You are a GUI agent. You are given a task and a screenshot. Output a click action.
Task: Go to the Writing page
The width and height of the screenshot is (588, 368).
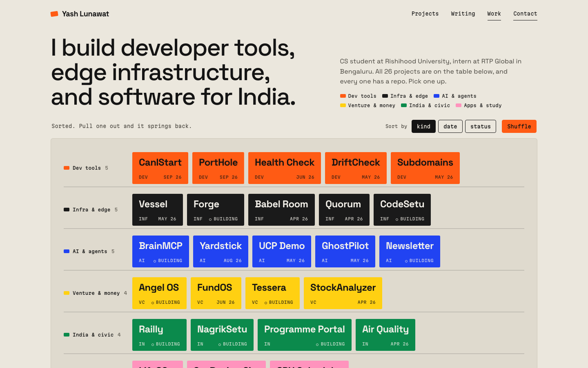[463, 13]
